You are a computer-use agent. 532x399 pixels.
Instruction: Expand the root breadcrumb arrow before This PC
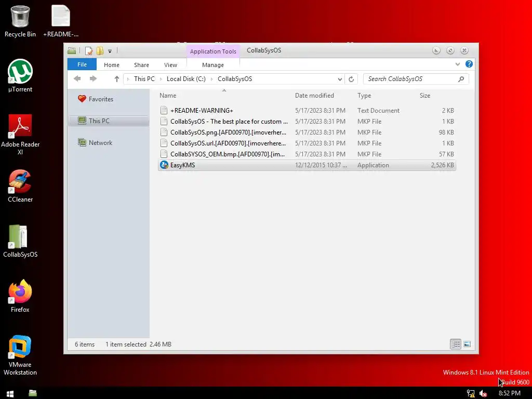(x=128, y=79)
